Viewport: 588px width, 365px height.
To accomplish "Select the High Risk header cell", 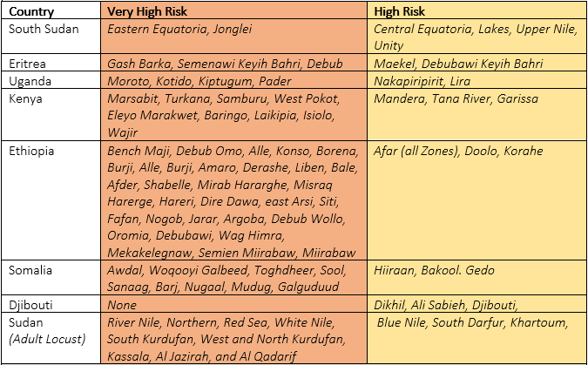I will (x=476, y=10).
